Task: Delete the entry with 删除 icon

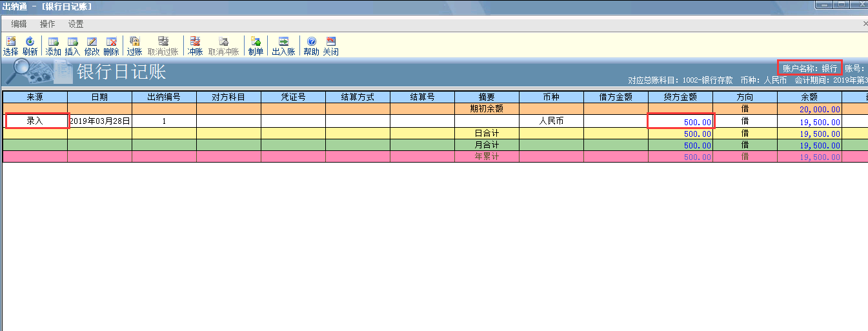Action: [x=111, y=46]
